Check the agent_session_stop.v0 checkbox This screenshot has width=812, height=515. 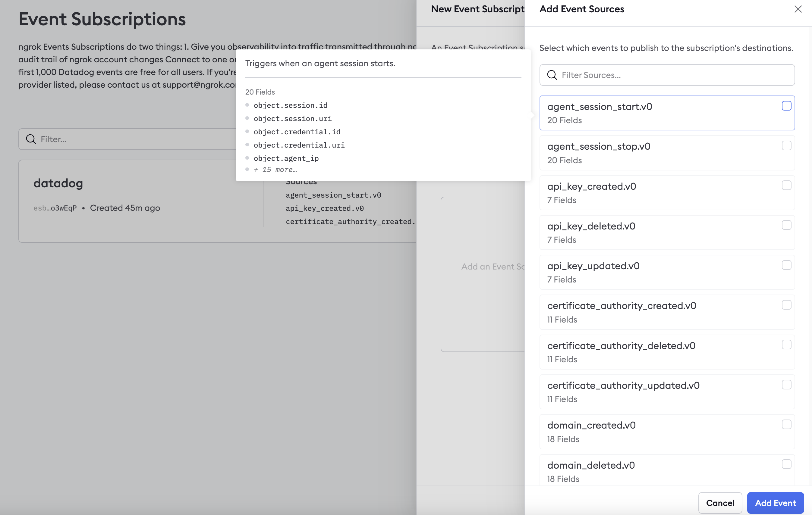786,145
